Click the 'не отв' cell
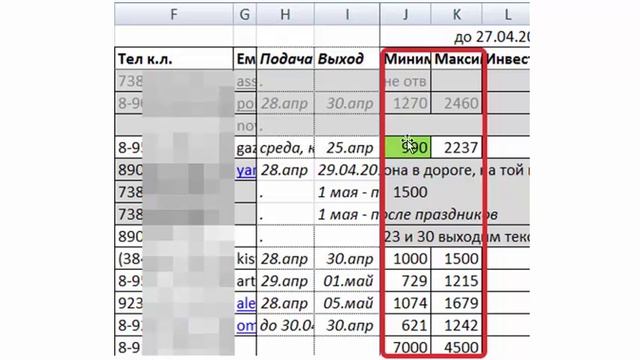The width and height of the screenshot is (640, 360). 407,81
